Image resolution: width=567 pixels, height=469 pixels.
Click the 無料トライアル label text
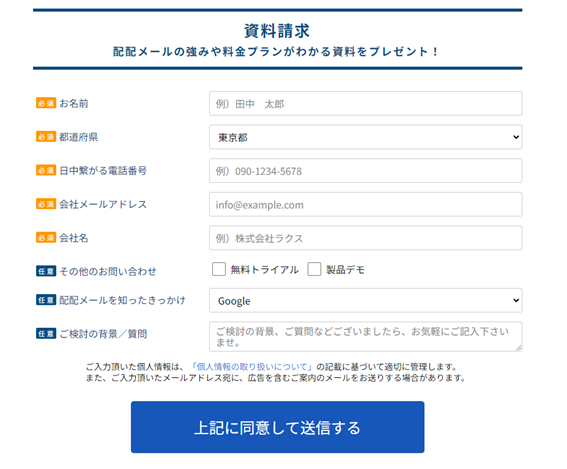tap(264, 270)
